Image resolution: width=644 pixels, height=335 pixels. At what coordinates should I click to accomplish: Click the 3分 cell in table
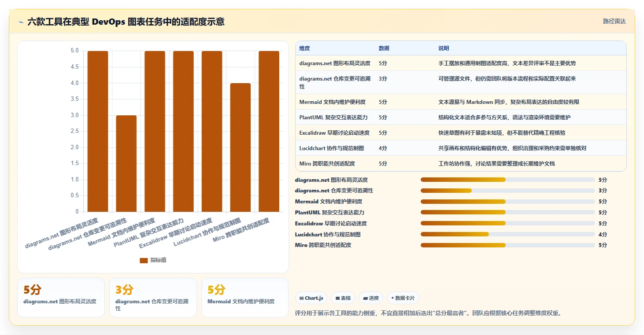(x=383, y=79)
